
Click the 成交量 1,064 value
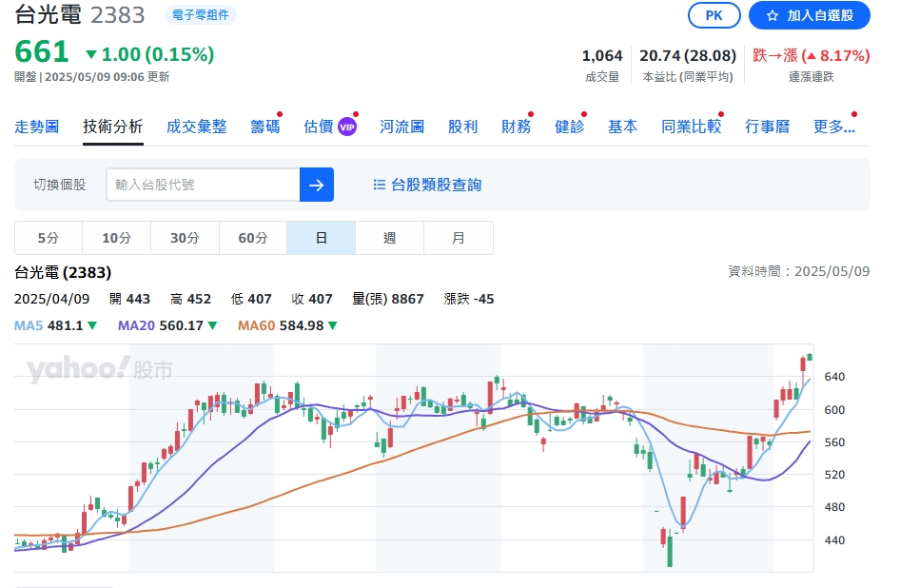(x=602, y=56)
